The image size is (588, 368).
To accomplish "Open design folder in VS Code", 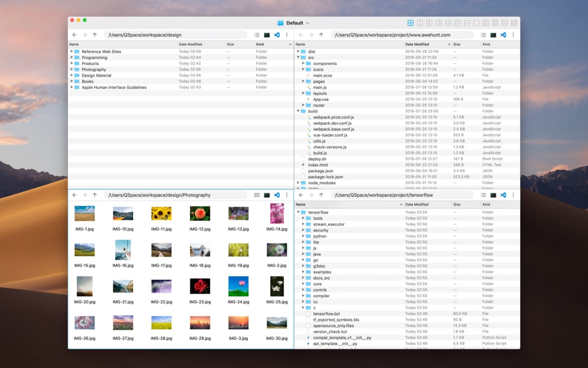I will 277,35.
